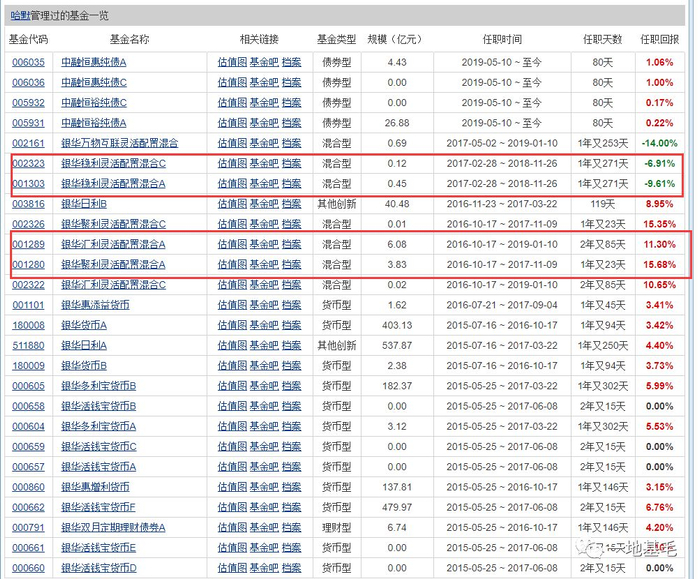Open fund code 000662 link
Viewport: 700px width, 579px height.
29,508
